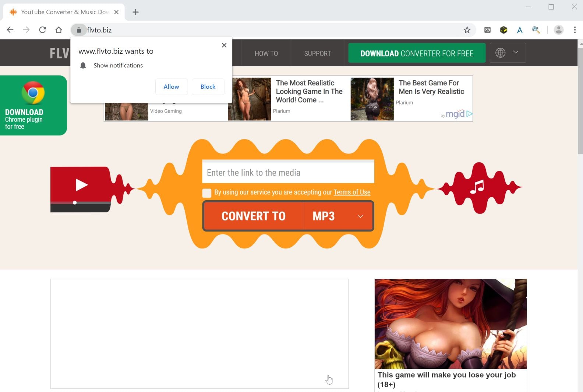This screenshot has width=583, height=392.
Task: Open the profile avatar menu
Action: pyautogui.click(x=559, y=30)
